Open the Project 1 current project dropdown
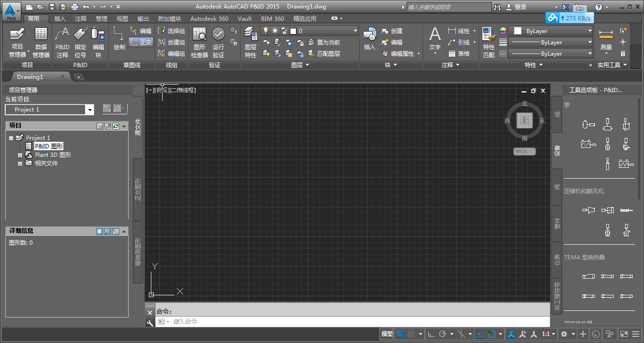 coord(89,110)
